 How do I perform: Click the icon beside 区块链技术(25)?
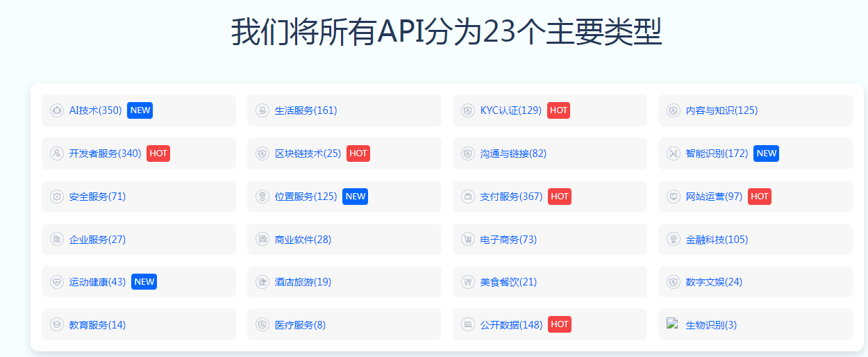point(262,153)
